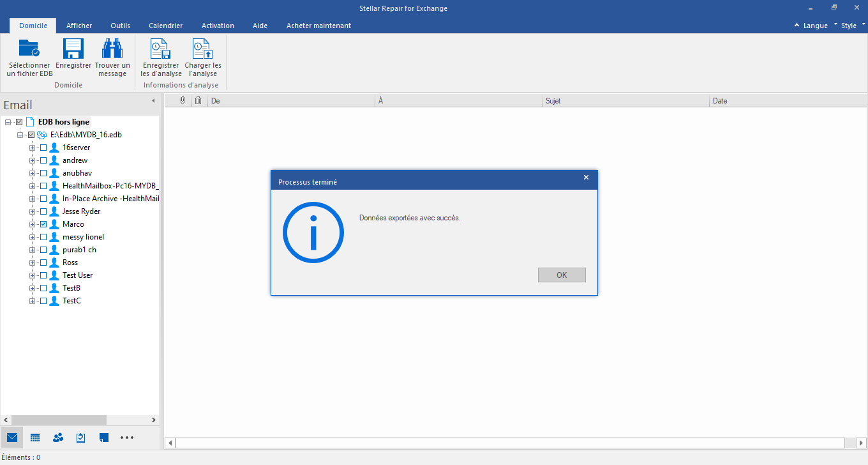Sort messages by À column
The height and width of the screenshot is (465, 868).
point(459,101)
